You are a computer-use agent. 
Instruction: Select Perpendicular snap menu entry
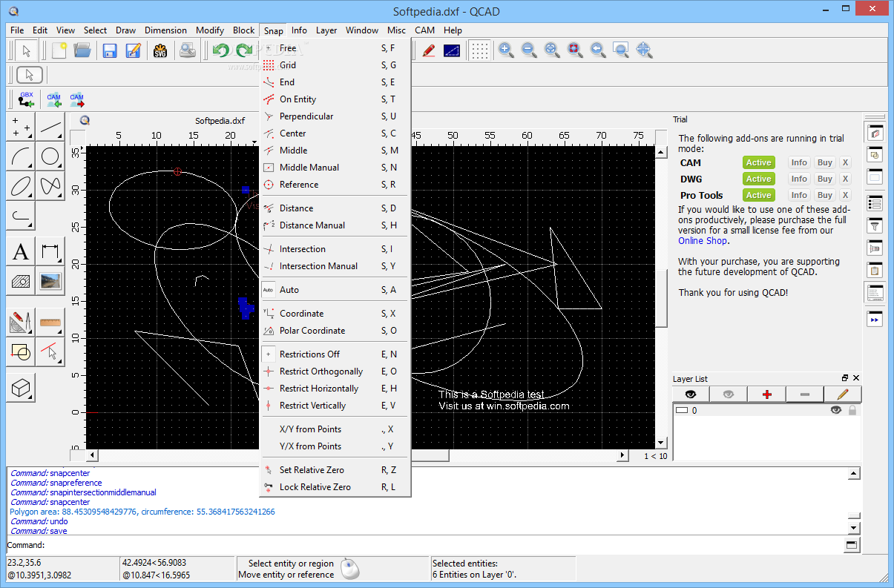tap(336, 116)
